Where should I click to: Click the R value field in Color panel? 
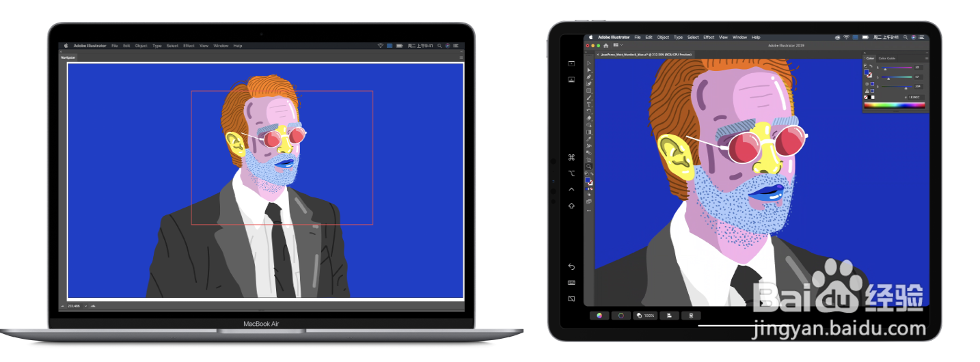pyautogui.click(x=918, y=68)
